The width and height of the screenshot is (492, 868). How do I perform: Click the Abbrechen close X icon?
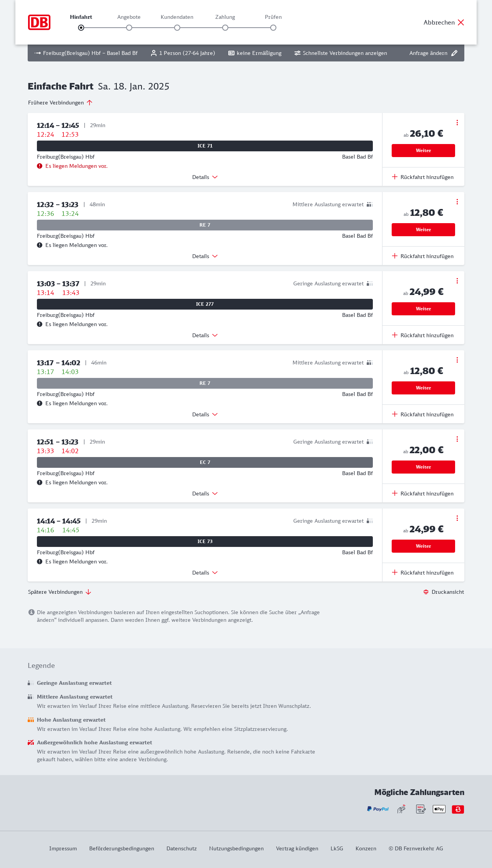tap(461, 22)
